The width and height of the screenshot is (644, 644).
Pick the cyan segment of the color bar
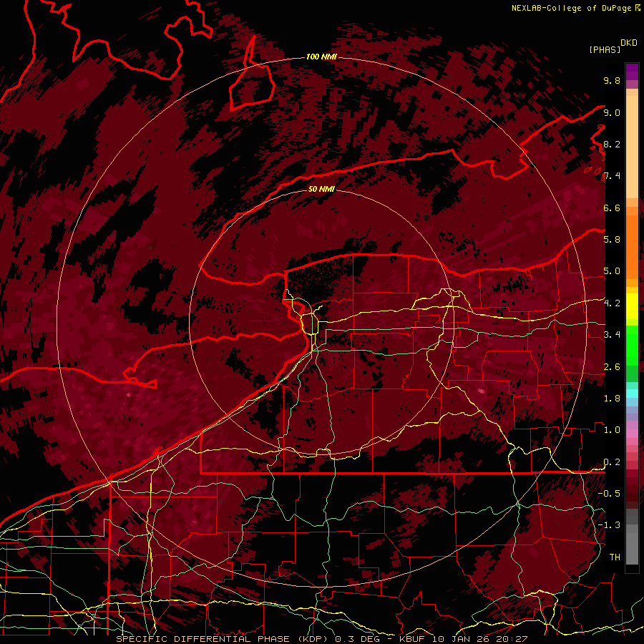click(632, 393)
